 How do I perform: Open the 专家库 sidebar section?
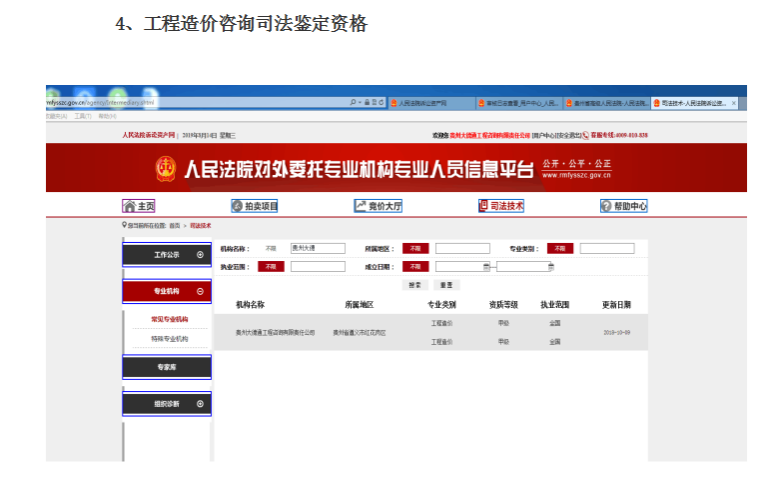167,367
